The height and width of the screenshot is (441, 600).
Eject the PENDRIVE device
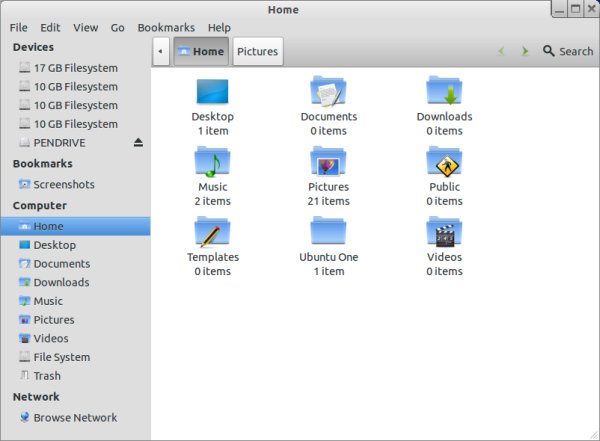click(138, 143)
